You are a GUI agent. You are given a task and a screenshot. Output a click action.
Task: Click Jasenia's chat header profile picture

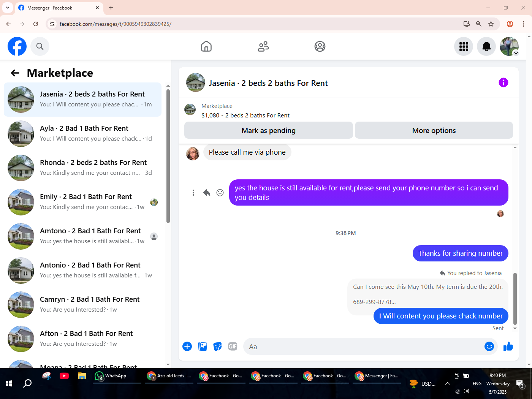tap(196, 82)
